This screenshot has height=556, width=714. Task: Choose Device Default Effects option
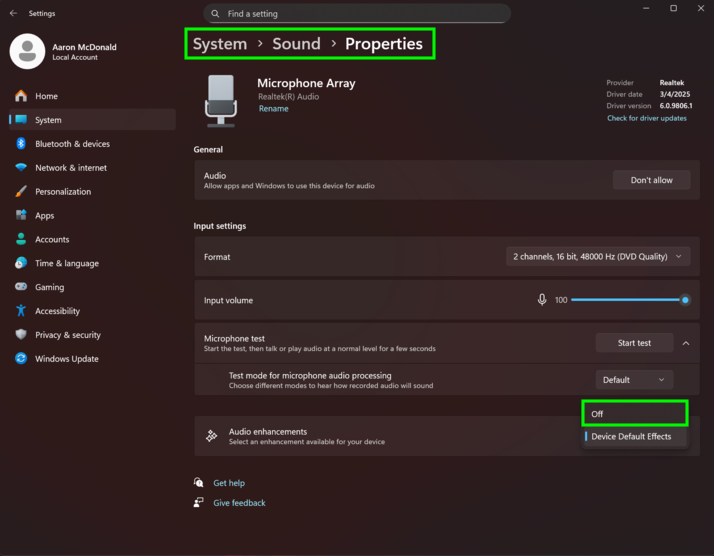(x=631, y=437)
